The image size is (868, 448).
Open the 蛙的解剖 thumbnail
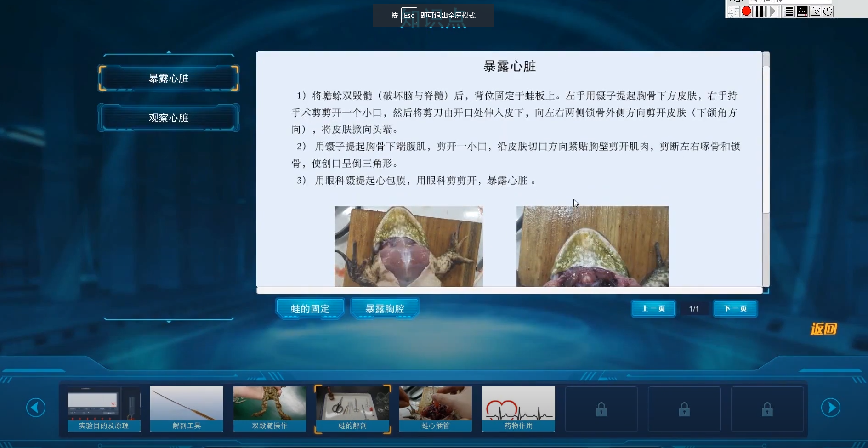(352, 409)
